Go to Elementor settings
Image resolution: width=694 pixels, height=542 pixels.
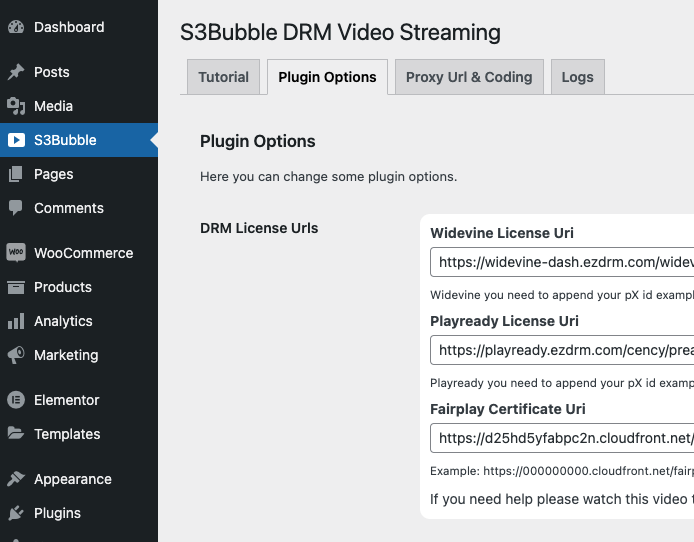click(79, 400)
